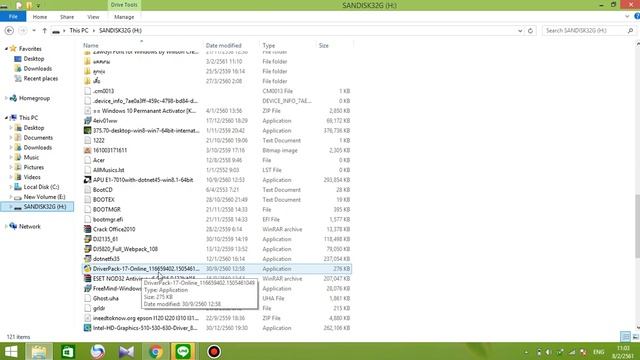This screenshot has width=640, height=360.
Task: Expand the Homegroup tree node
Action: pyautogui.click(x=6, y=98)
